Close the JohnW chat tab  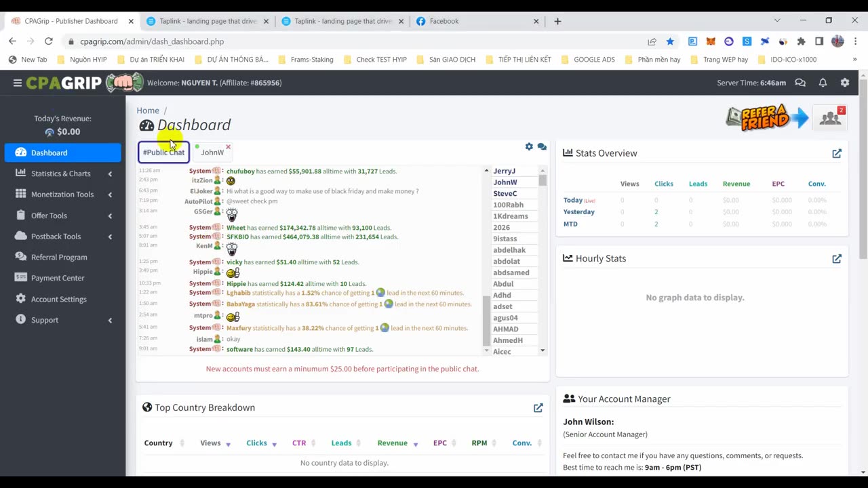click(228, 147)
